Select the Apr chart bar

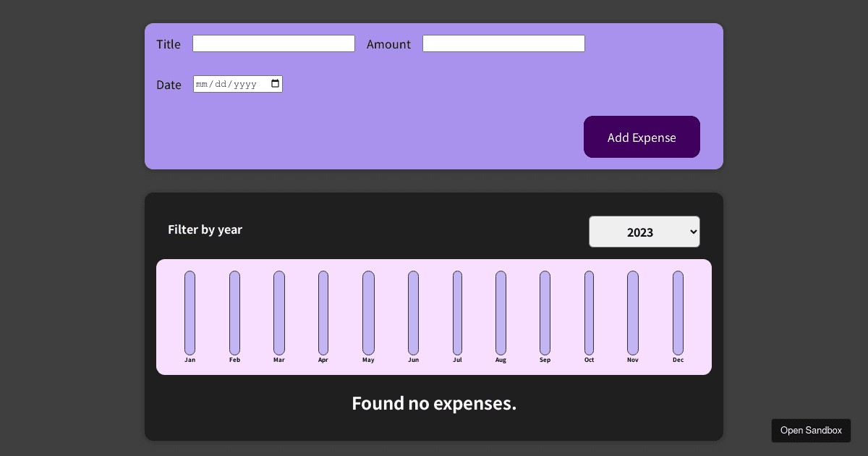pyautogui.click(x=323, y=313)
